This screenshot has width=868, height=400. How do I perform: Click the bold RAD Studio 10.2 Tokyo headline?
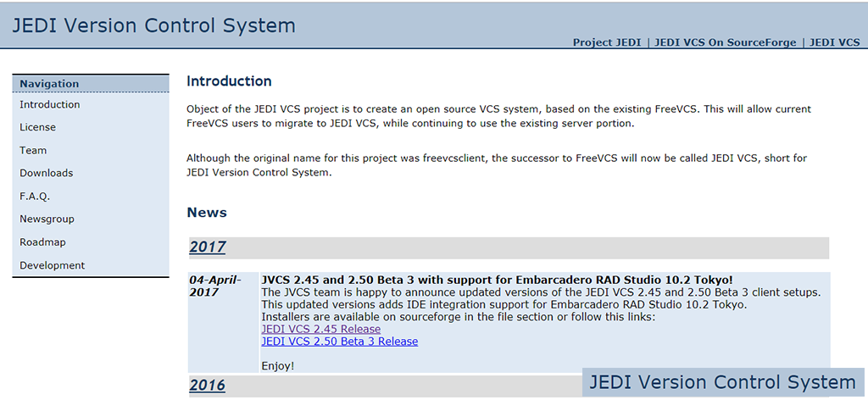pos(497,280)
